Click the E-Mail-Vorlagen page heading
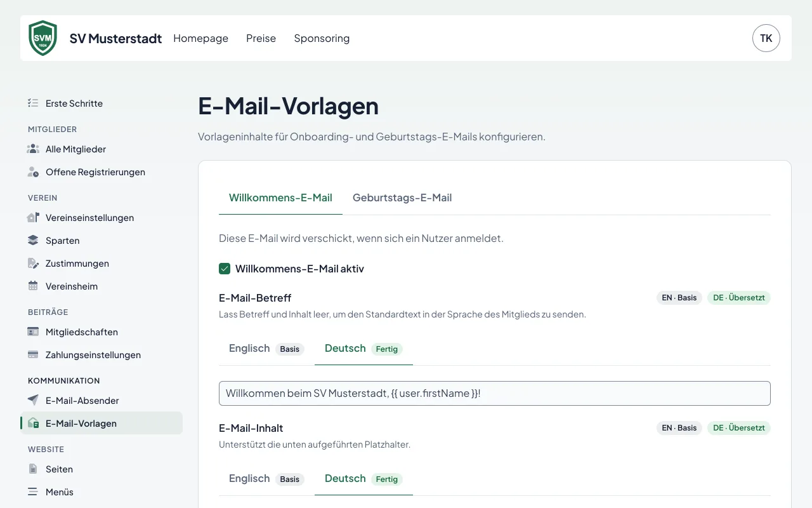The image size is (812, 508). 288,106
